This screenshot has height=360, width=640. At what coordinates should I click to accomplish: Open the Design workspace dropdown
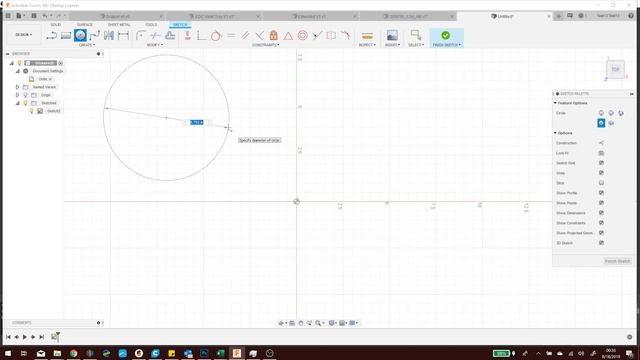click(24, 35)
